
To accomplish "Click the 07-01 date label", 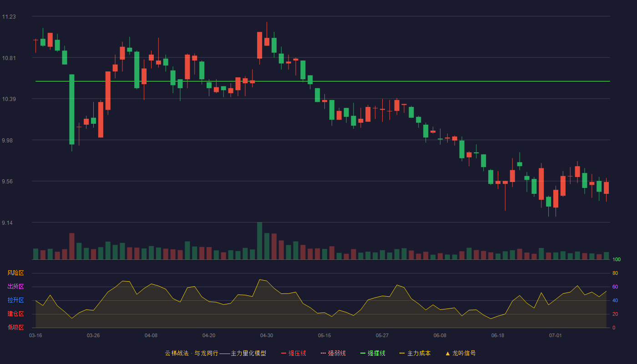I will (x=556, y=335).
